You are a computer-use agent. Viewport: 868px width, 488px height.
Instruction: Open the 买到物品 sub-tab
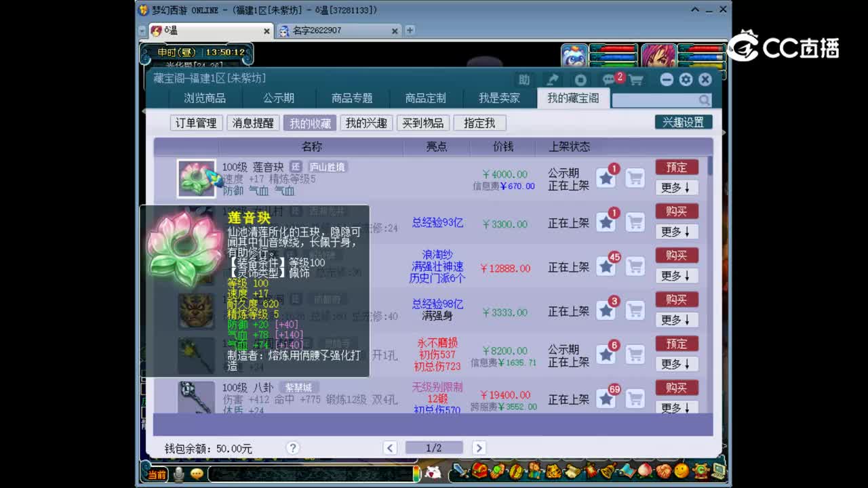[423, 123]
